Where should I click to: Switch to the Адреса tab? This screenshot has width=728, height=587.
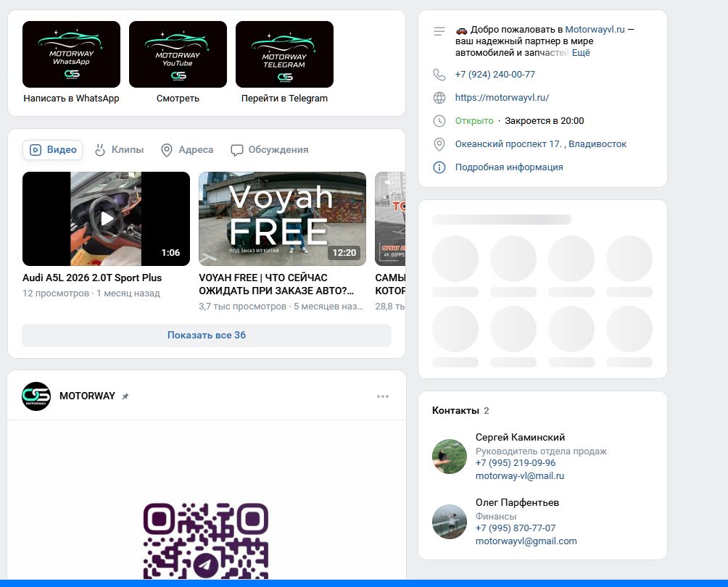click(x=187, y=150)
